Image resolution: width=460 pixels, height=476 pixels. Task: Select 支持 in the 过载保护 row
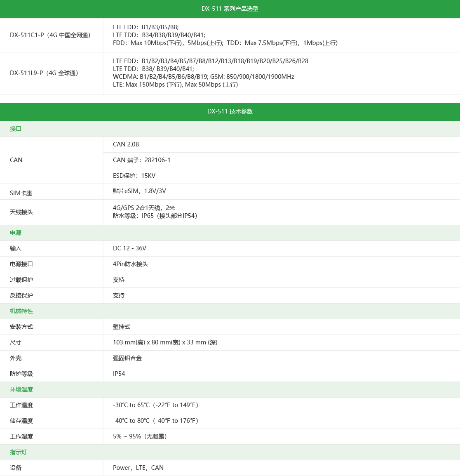[119, 280]
